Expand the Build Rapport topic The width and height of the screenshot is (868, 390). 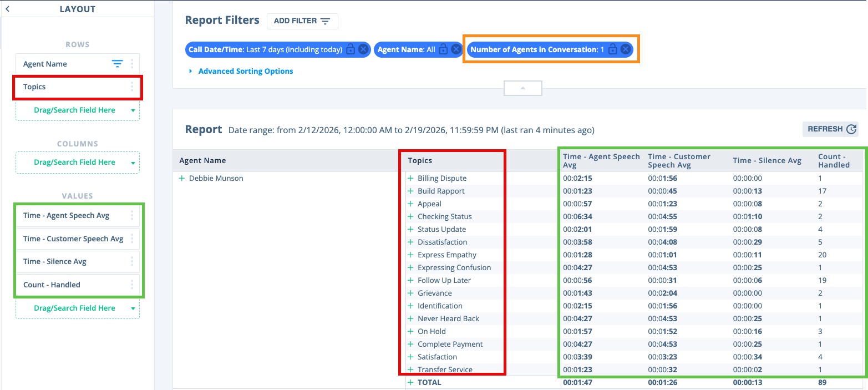(x=411, y=191)
